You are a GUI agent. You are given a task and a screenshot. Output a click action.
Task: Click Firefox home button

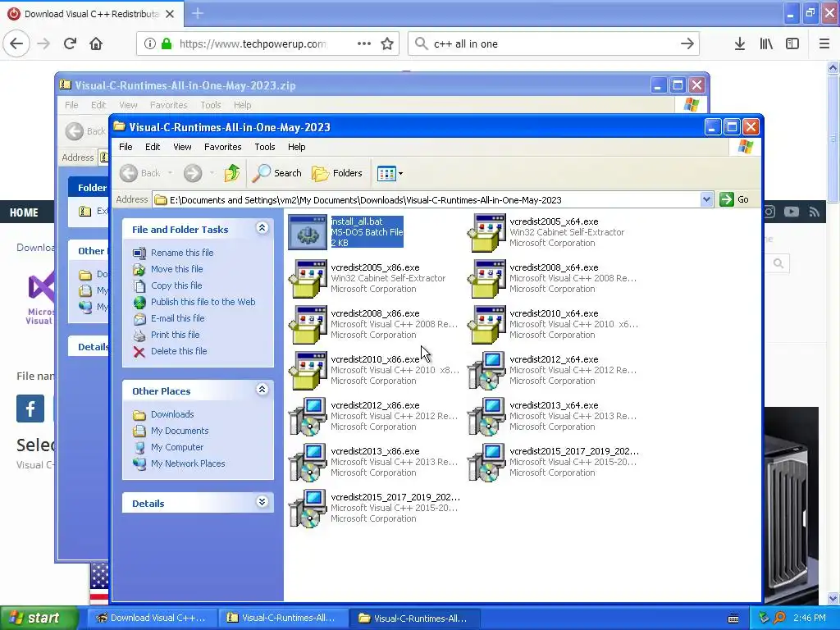[x=96, y=43]
